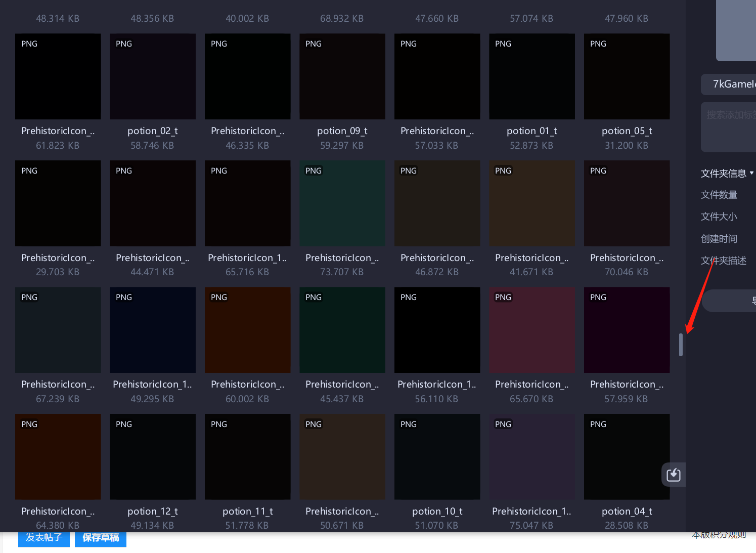756x553 pixels.
Task: Select the 46.872 KB PrehistoricIcon thumbnail
Action: pos(437,203)
